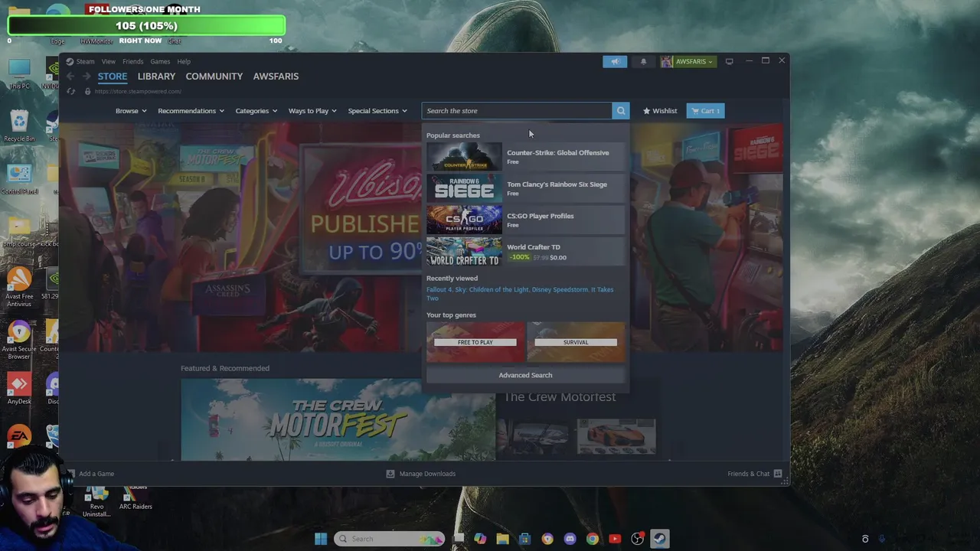Open The Crew Motorfest featured banner
This screenshot has height=551, width=980.
coord(338,419)
